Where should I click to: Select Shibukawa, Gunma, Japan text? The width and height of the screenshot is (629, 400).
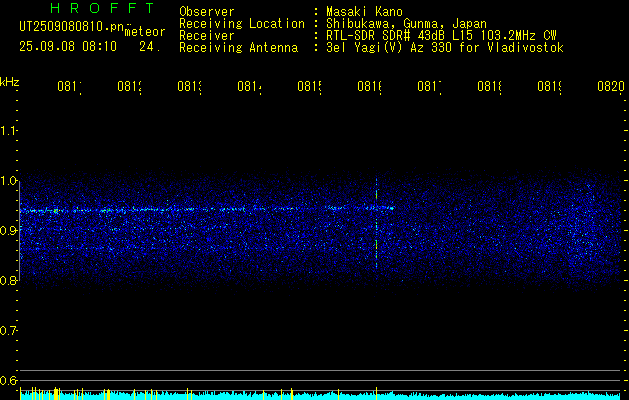[406, 24]
